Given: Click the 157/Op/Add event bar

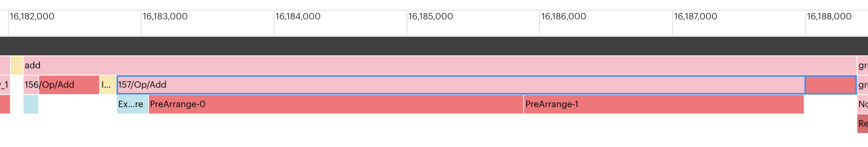Looking at the screenshot, I should click(x=461, y=85).
